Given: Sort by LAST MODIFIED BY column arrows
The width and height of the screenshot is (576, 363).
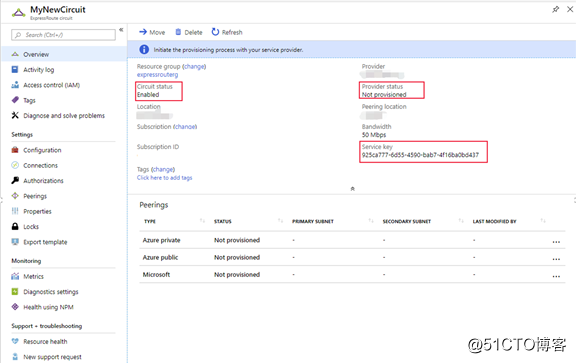Looking at the screenshot, I should point(543,220).
